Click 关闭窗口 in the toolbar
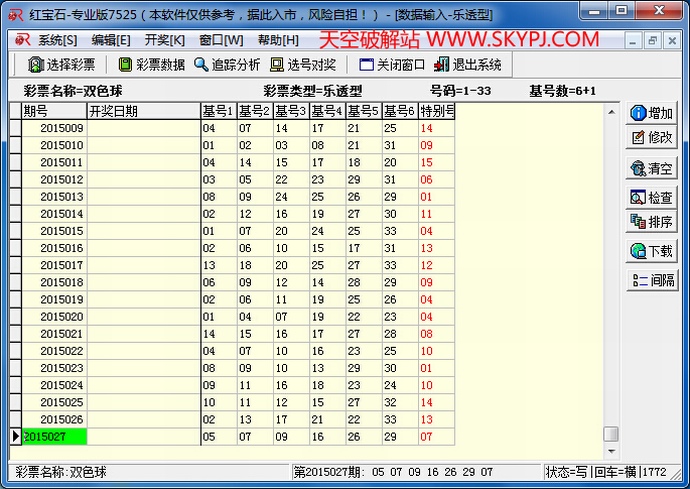Viewport: 690px width, 489px height. [391, 65]
